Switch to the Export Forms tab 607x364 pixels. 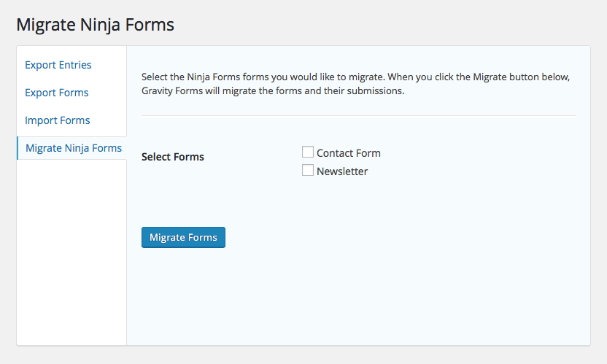(x=56, y=93)
